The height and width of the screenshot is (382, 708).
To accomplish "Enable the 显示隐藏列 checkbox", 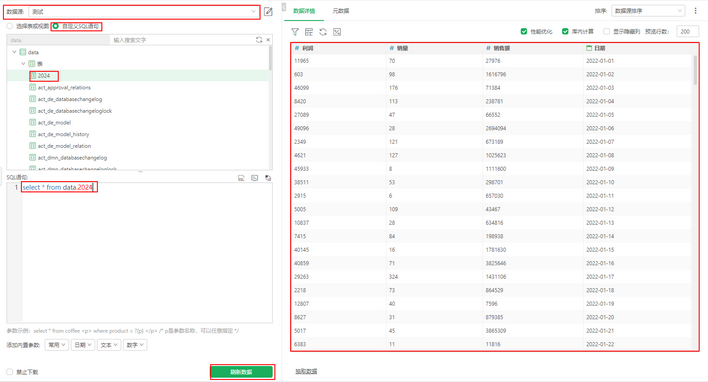I will tap(606, 31).
